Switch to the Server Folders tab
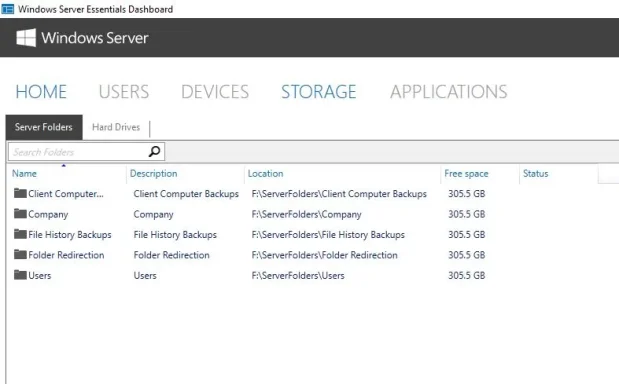The height and width of the screenshot is (384, 619). [44, 127]
